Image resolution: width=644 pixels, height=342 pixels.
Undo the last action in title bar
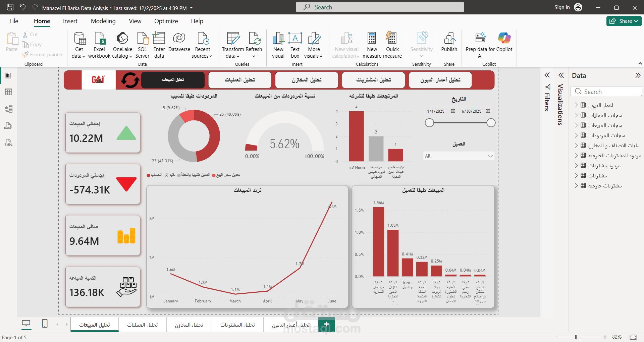coord(22,7)
